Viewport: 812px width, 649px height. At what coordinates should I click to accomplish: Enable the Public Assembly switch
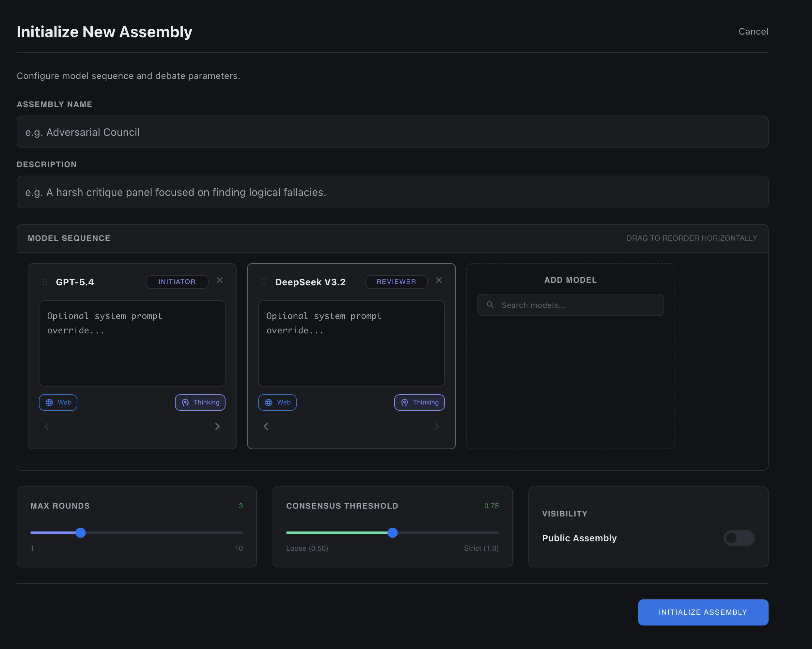(739, 538)
